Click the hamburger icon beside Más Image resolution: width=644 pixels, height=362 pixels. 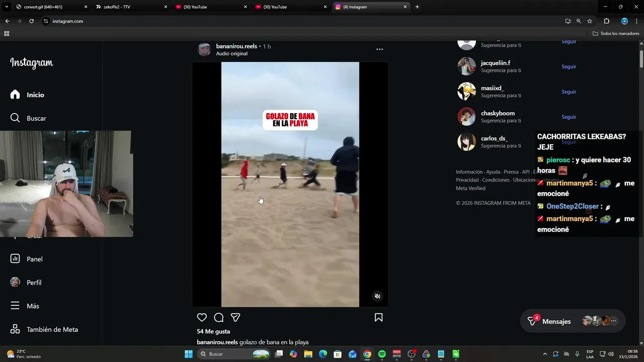point(15,306)
